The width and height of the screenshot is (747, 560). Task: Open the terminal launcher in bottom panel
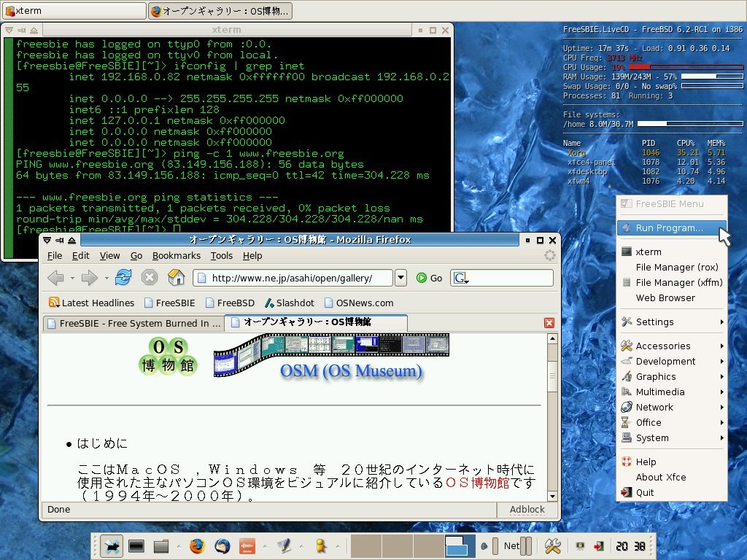tap(136, 546)
